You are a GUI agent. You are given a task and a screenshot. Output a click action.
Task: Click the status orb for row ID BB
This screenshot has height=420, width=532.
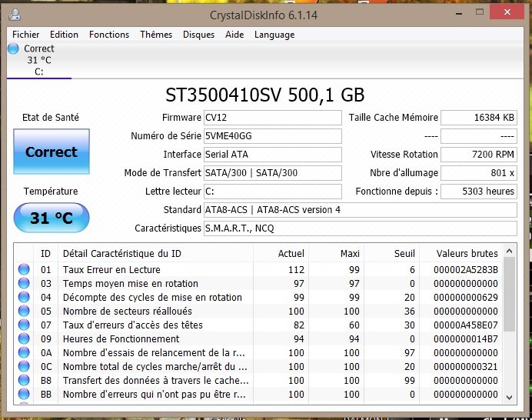tap(24, 394)
